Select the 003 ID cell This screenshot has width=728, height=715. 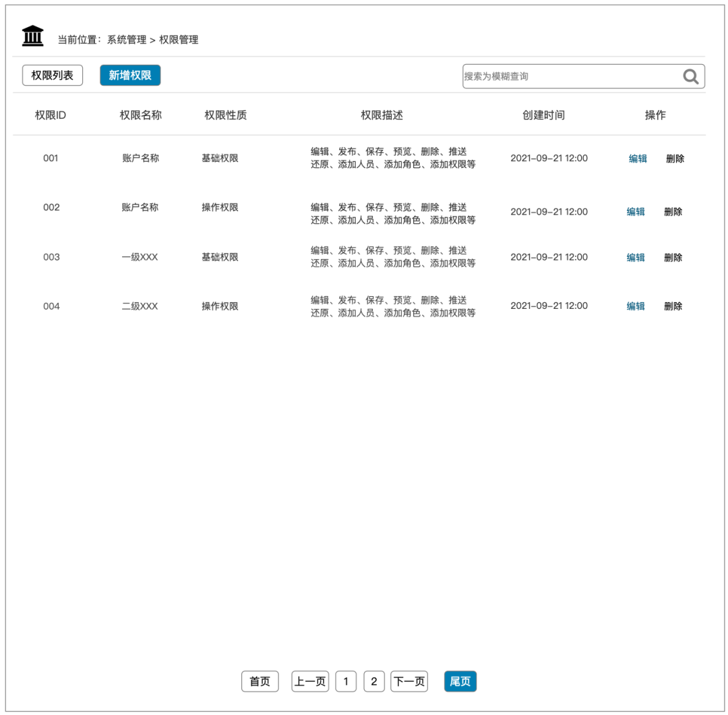pos(51,258)
